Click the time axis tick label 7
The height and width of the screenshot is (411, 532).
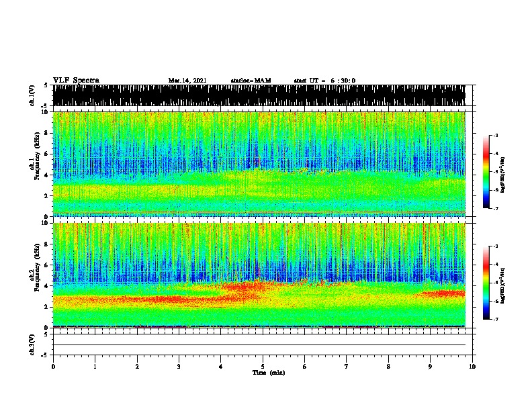[x=347, y=367]
